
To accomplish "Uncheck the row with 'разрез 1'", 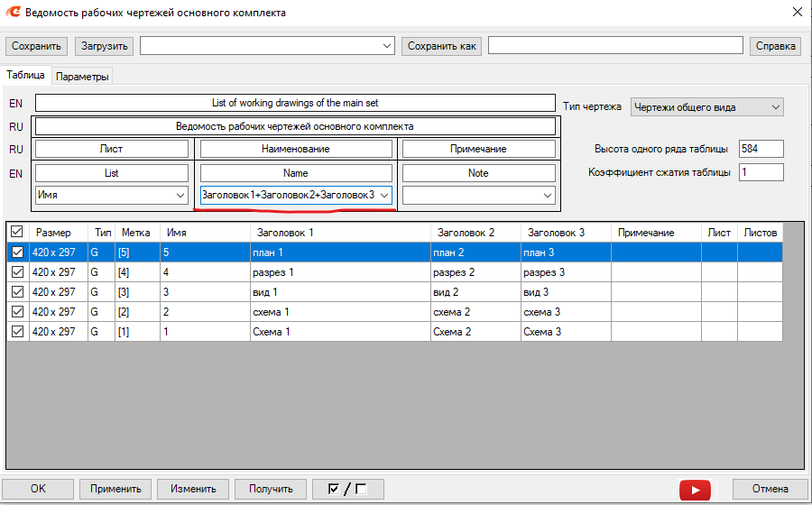I will click(x=17, y=272).
